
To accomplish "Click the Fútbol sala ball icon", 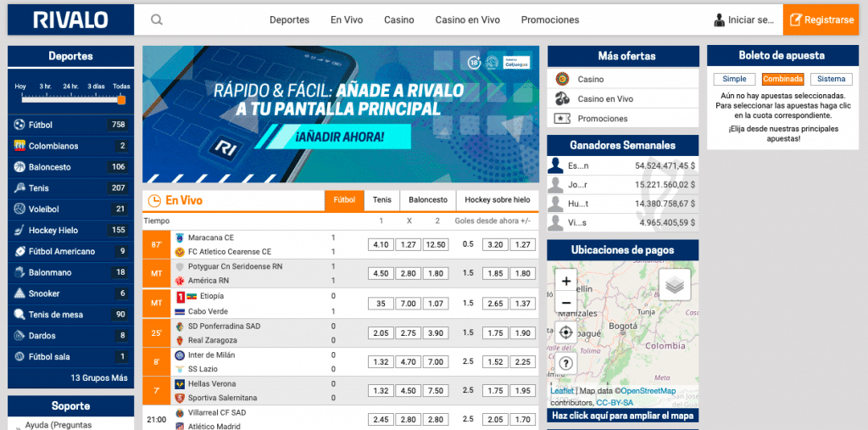I will (x=19, y=356).
